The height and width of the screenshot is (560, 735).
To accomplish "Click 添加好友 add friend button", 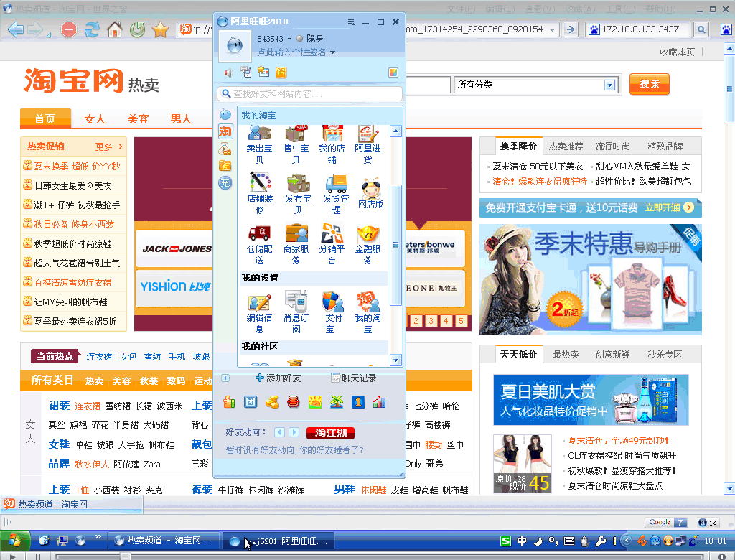I will pyautogui.click(x=278, y=378).
